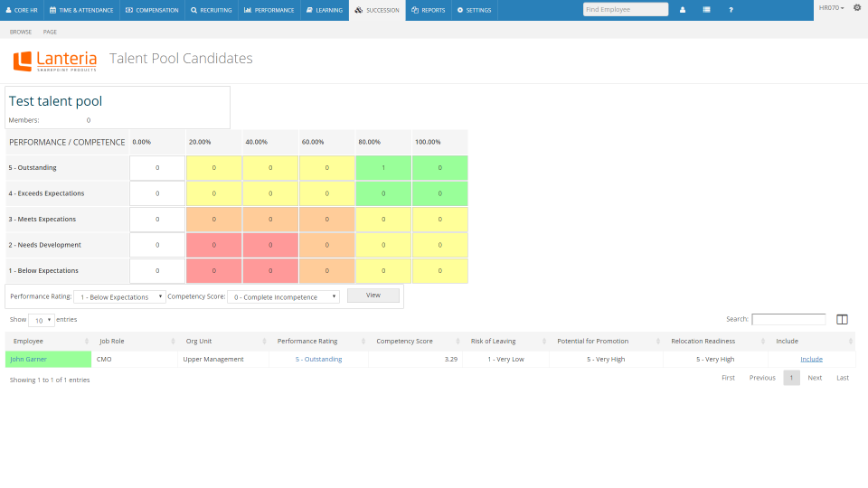Click the Lanteria logo

click(54, 61)
